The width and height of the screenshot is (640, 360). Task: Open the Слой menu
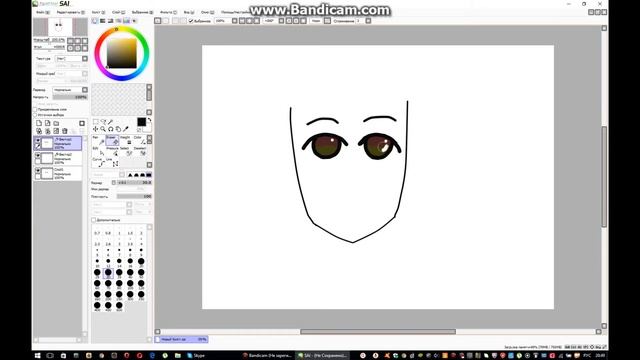pyautogui.click(x=118, y=12)
